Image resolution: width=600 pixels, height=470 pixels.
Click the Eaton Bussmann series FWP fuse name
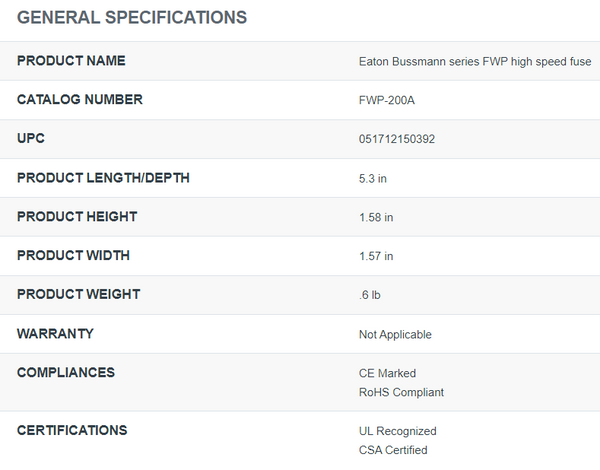[475, 61]
